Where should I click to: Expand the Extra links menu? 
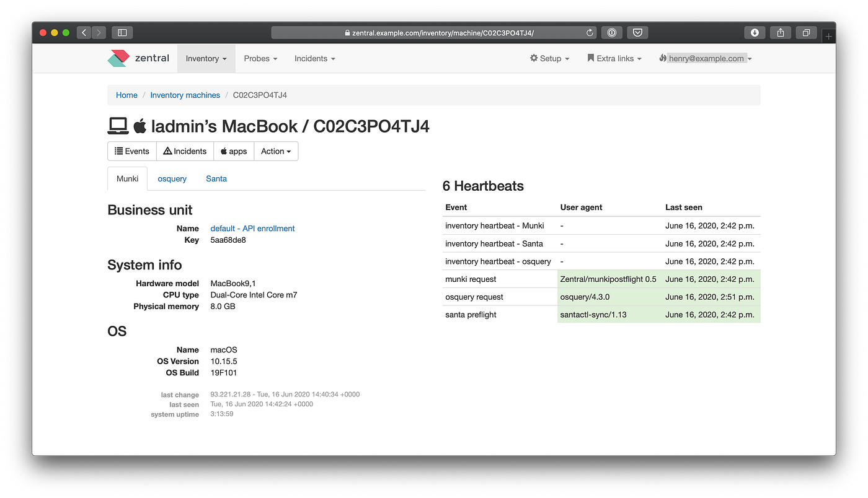614,58
